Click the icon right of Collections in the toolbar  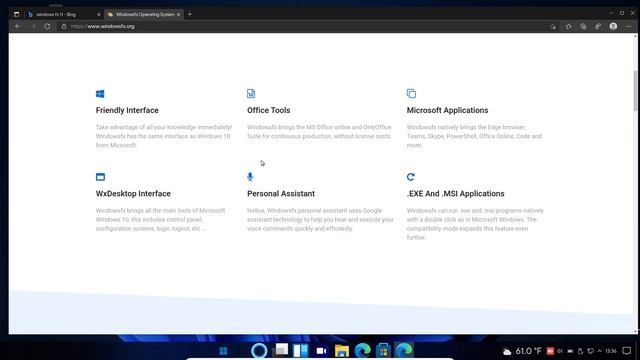tap(598, 27)
